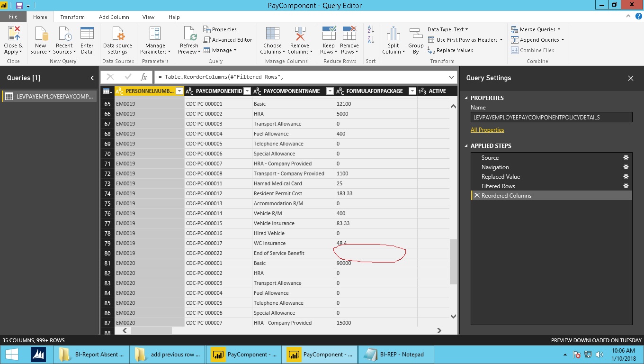Click the Split Column icon
644x364 pixels.
[394, 34]
